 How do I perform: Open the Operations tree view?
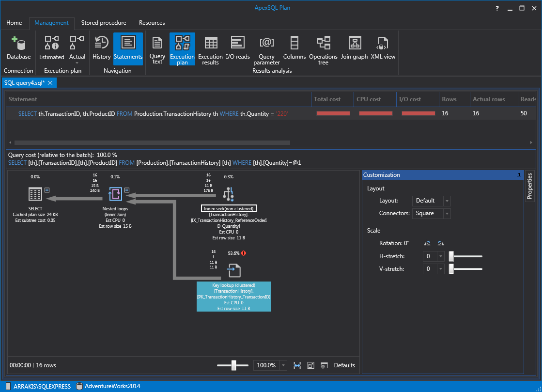coord(323,50)
